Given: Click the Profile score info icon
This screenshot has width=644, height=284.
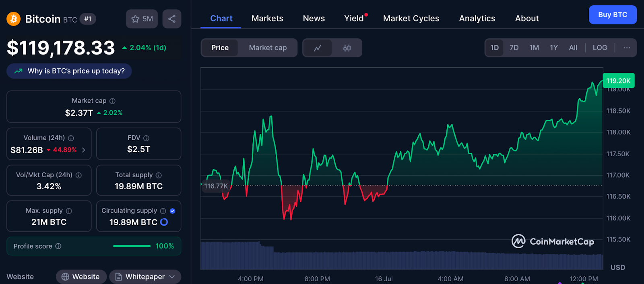Looking at the screenshot, I should (x=58, y=246).
